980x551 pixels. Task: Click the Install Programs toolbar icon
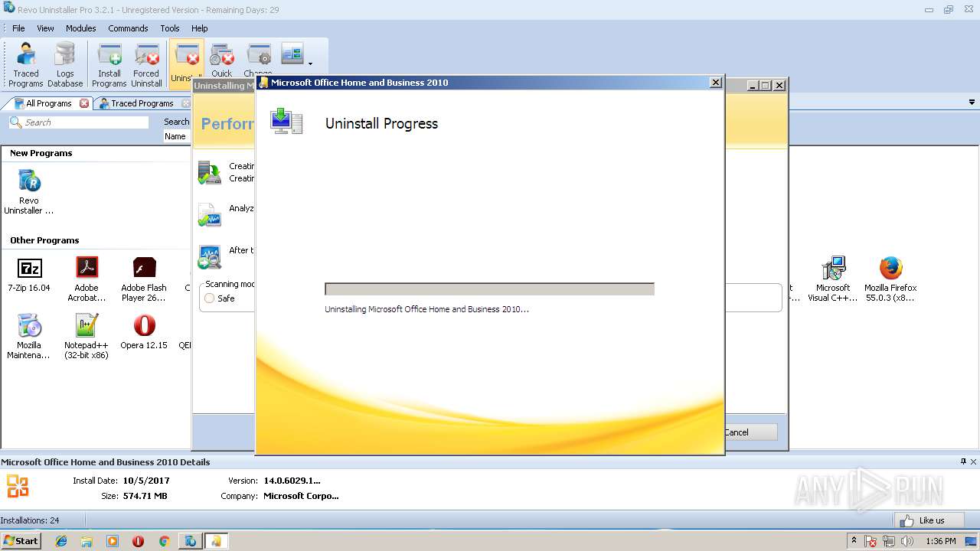(109, 65)
